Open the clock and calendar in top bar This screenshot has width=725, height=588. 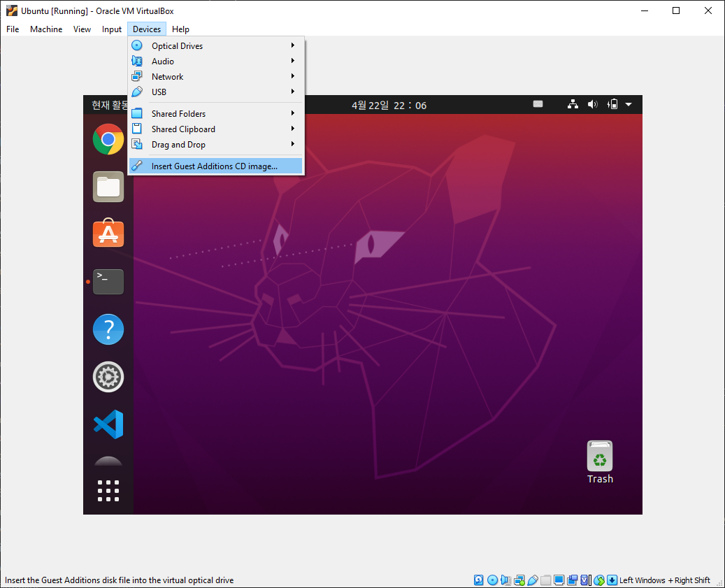[389, 106]
